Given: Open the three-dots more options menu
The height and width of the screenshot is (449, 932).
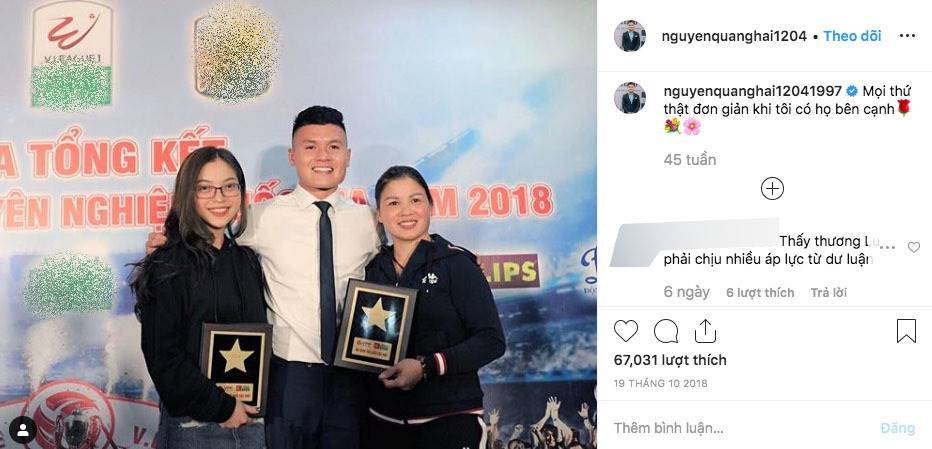Looking at the screenshot, I should 907,36.
